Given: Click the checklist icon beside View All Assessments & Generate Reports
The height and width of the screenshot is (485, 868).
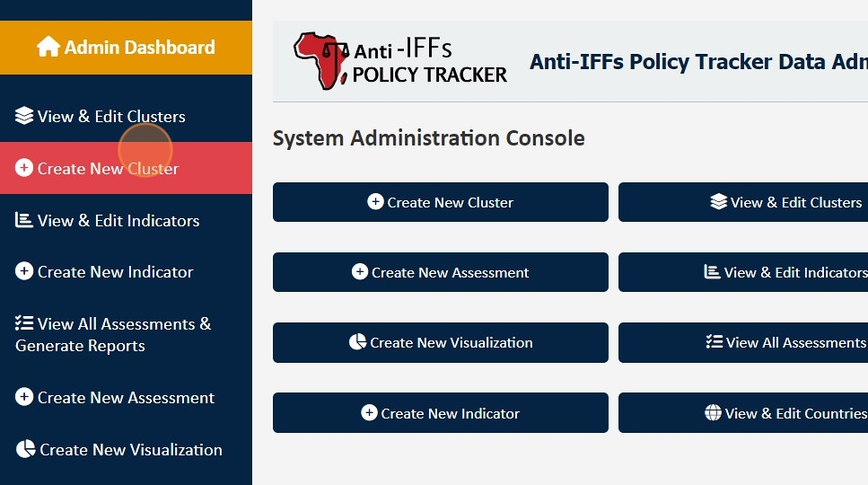Looking at the screenshot, I should [x=24, y=323].
